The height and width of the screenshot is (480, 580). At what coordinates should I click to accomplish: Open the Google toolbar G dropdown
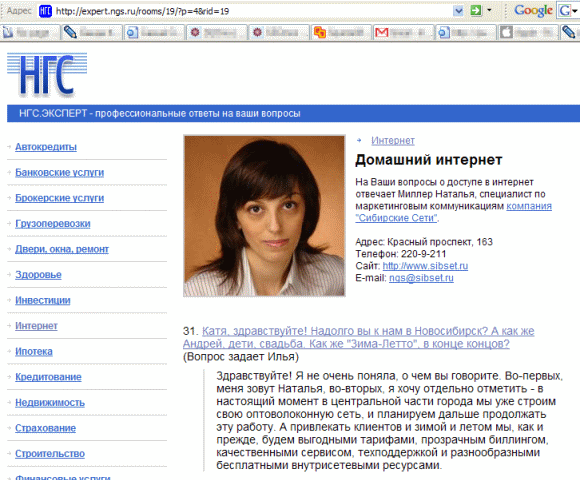click(x=568, y=11)
